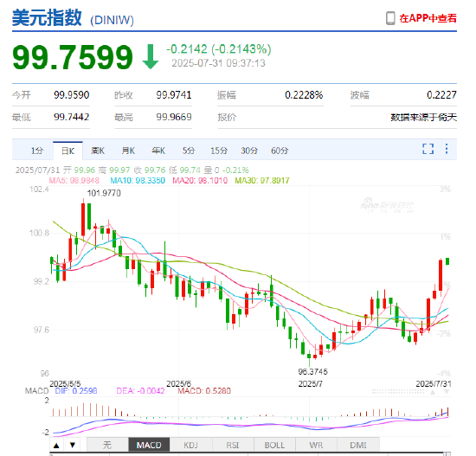Click the fullscreen expand chart icon
476x456 pixels.
428,149
